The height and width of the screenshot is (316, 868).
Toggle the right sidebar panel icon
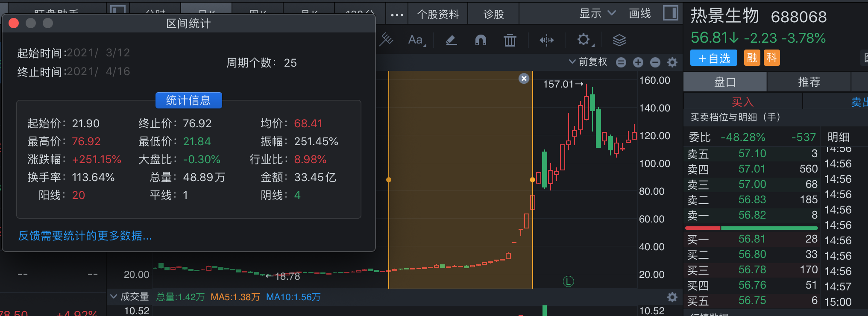coord(670,13)
